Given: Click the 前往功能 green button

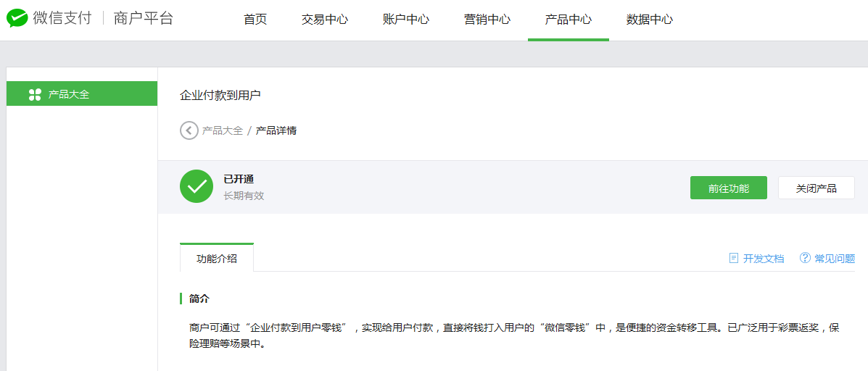Looking at the screenshot, I should (x=729, y=188).
